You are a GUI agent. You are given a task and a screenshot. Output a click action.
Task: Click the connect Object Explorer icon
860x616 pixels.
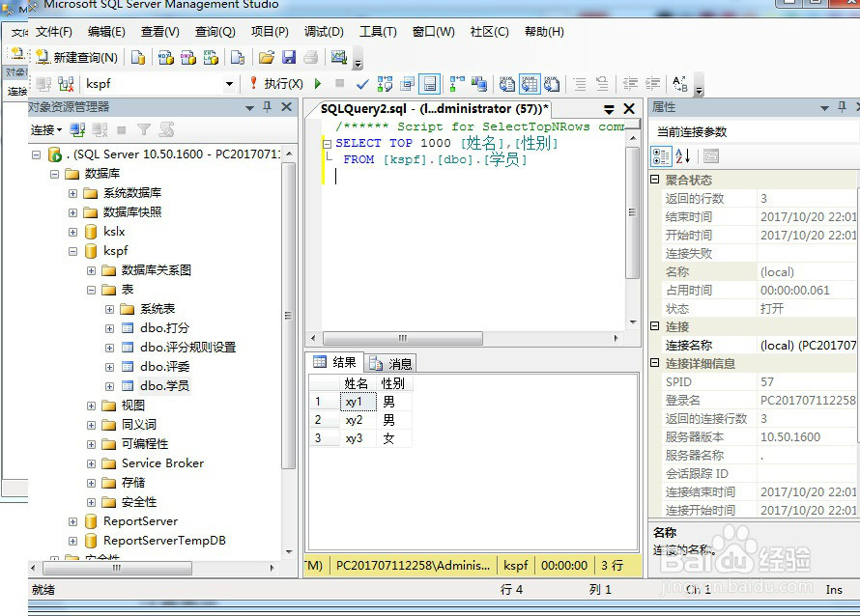click(77, 130)
